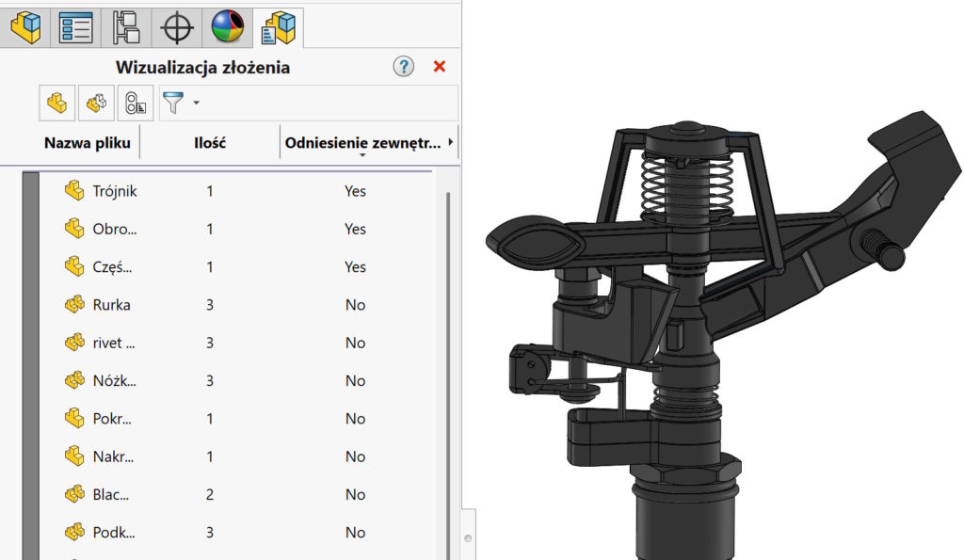The image size is (964, 560).
Task: Expand the Odniesienie zewnętrzne column arrow
Action: tap(450, 143)
